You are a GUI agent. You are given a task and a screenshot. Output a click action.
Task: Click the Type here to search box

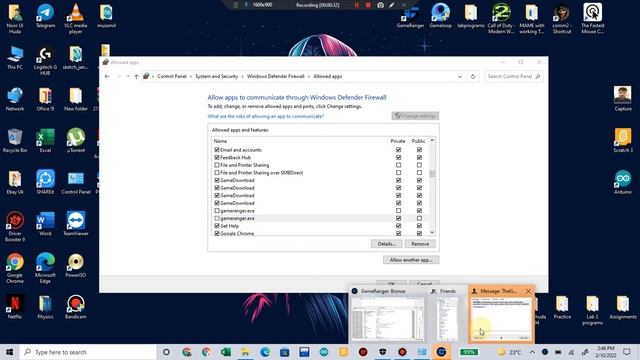coord(88,352)
